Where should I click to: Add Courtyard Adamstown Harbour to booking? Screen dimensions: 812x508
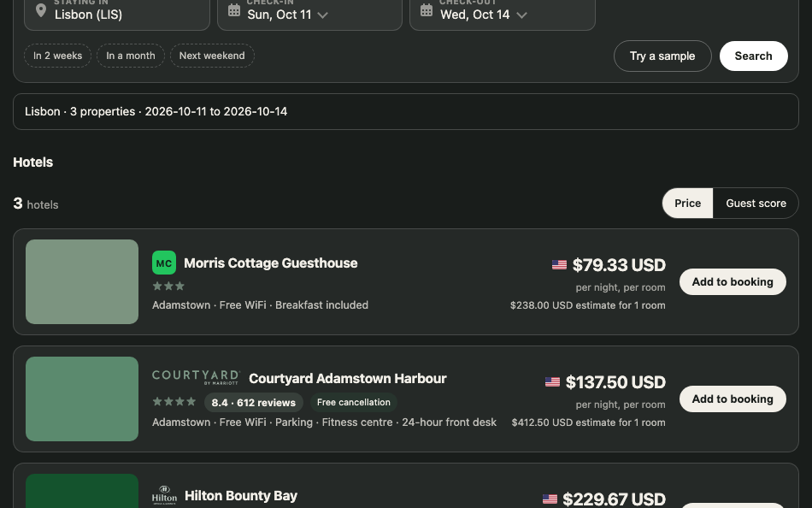pyautogui.click(x=733, y=399)
